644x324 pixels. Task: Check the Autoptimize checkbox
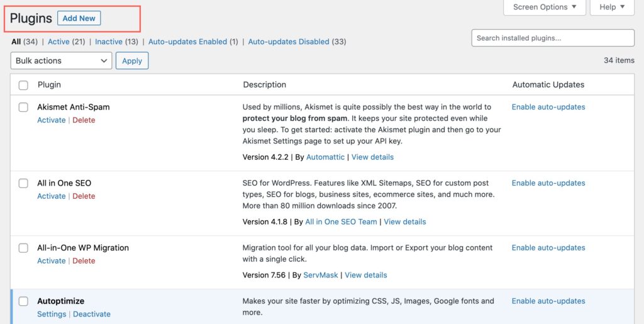coord(23,301)
